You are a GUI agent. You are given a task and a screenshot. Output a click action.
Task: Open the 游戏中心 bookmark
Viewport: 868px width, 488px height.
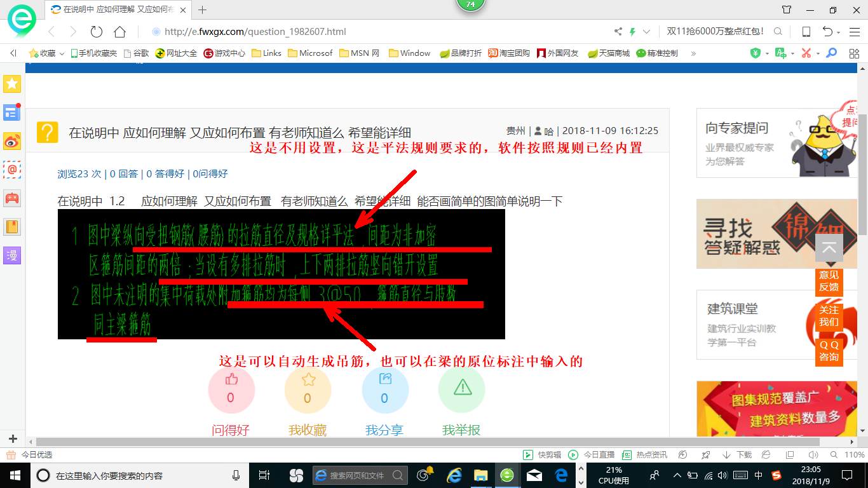[224, 53]
